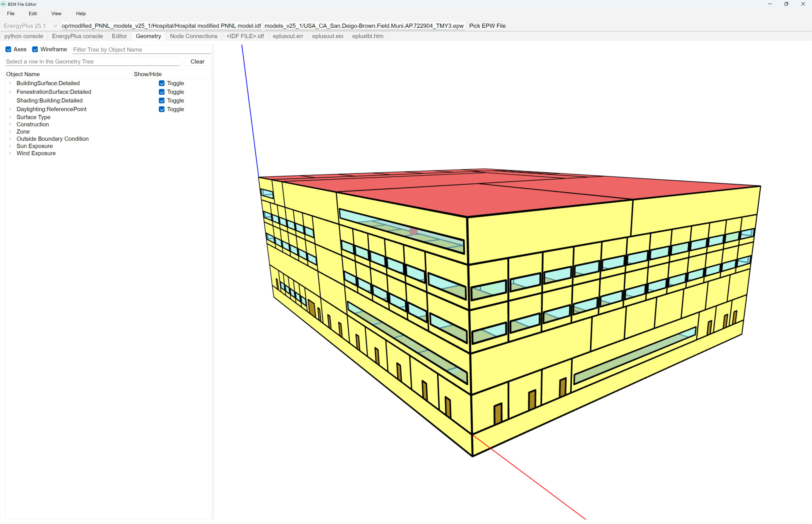Open the eplusout.eio tab

pyautogui.click(x=328, y=36)
